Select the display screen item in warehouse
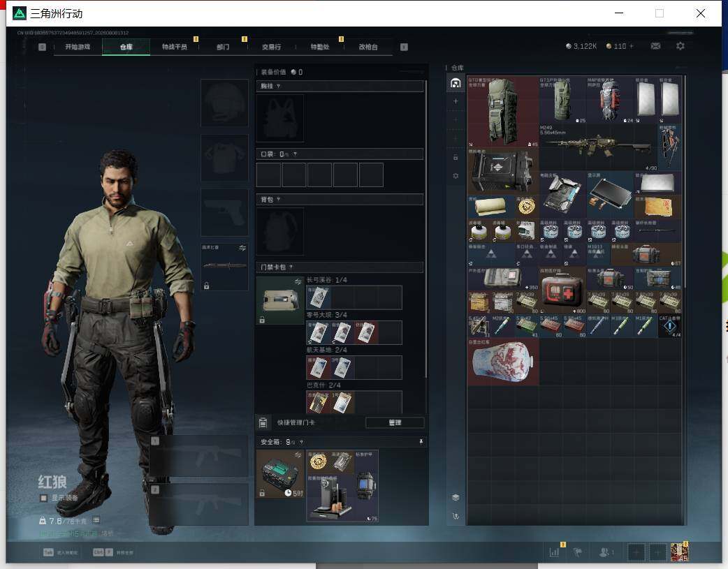Viewport: 728px width, 569px height. click(x=610, y=195)
